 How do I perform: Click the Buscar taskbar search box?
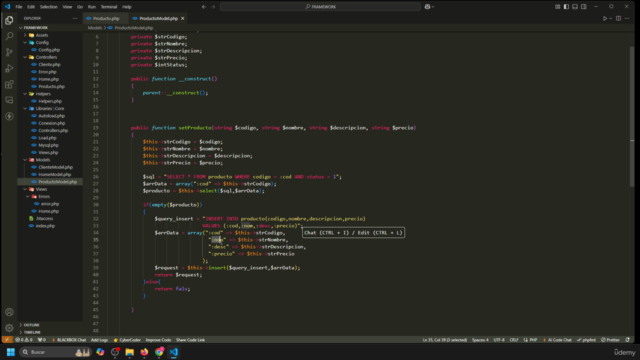pos(55,352)
